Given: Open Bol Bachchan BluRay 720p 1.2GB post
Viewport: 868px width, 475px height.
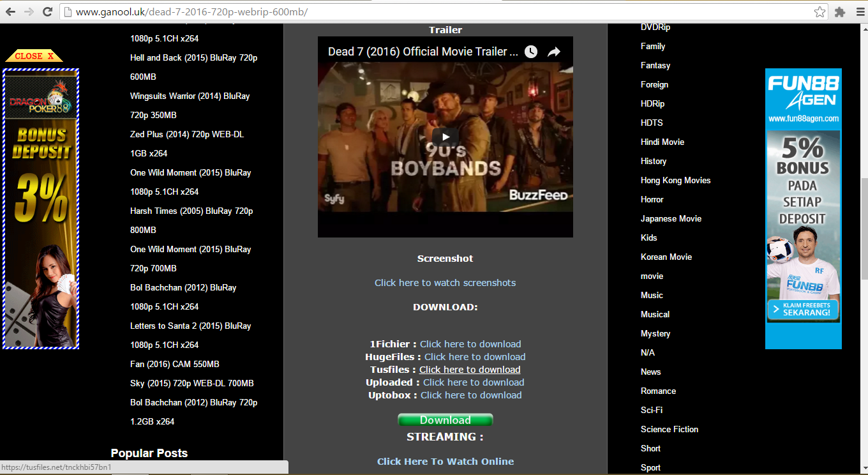Looking at the screenshot, I should click(x=194, y=412).
